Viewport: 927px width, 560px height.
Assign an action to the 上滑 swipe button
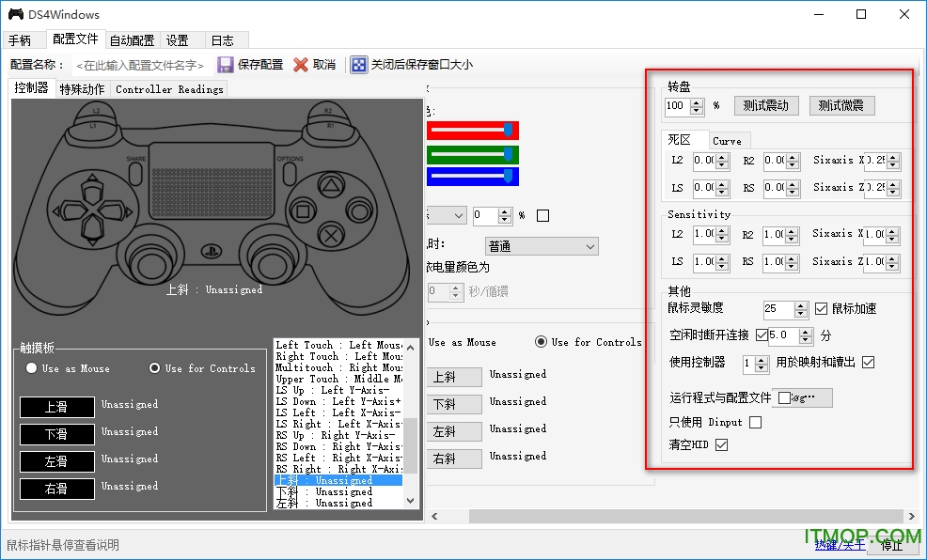click(x=55, y=407)
